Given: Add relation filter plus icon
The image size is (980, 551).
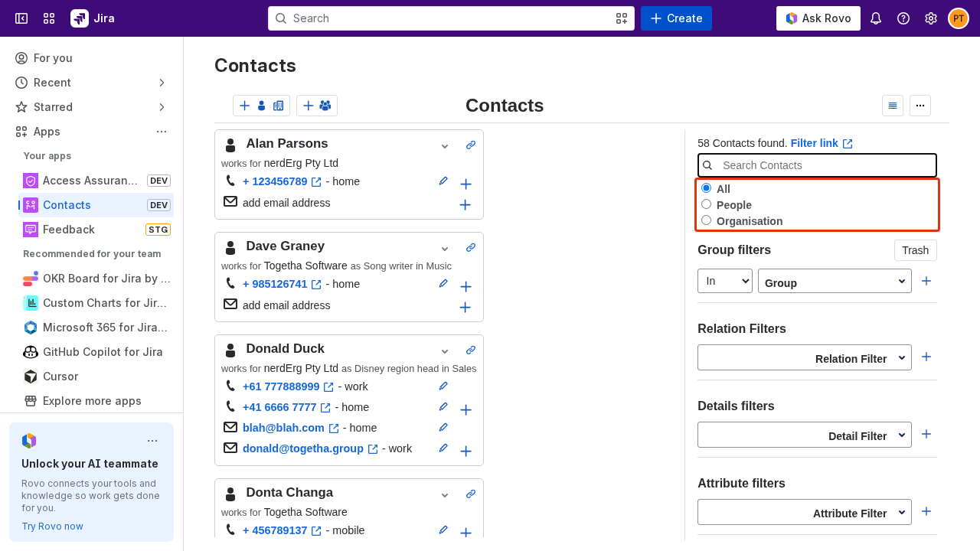Looking at the screenshot, I should click(926, 357).
